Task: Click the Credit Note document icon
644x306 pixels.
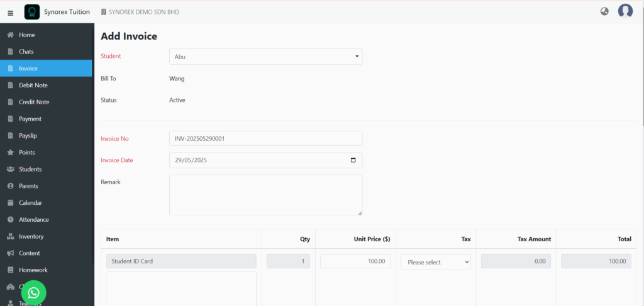Action: (x=11, y=102)
